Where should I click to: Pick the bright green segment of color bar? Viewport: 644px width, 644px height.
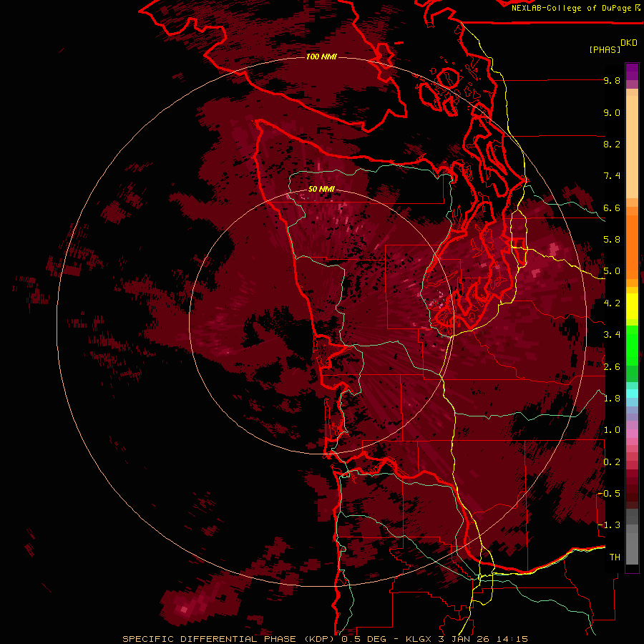[632, 345]
